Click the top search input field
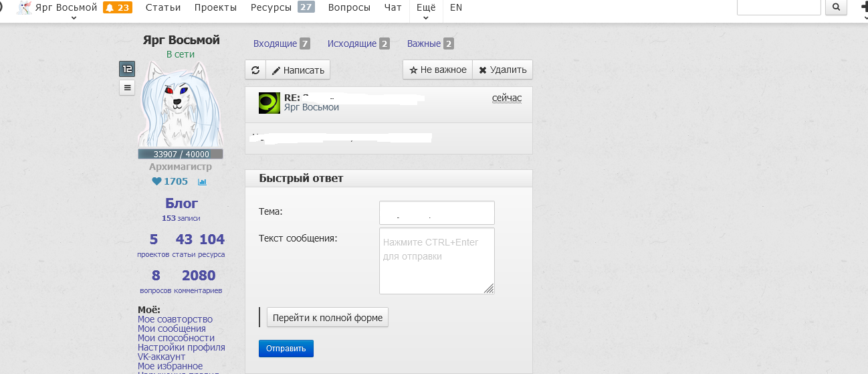Viewport: 868px width, 374px height. click(x=778, y=7)
